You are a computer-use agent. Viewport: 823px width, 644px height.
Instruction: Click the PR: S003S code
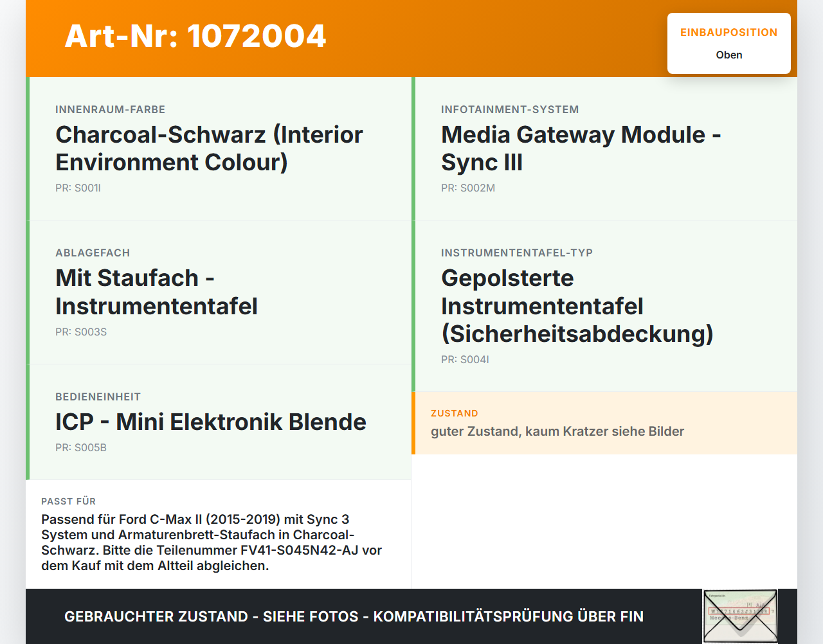(x=81, y=332)
